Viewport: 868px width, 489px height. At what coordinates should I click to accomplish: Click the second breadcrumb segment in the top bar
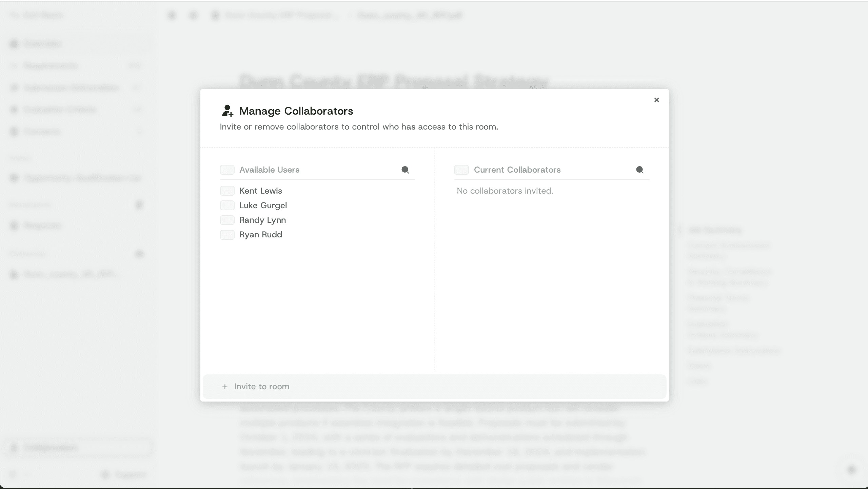click(409, 15)
